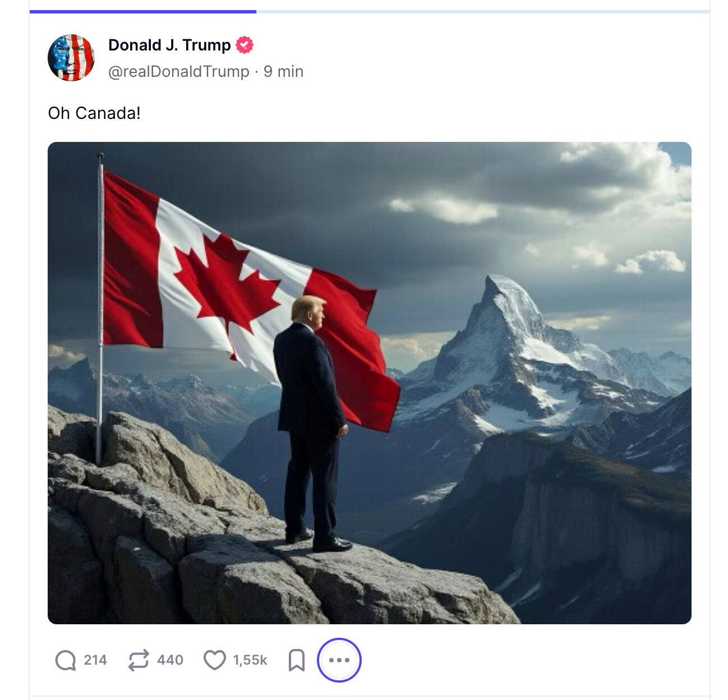Click the reply count 214
Image resolution: width=728 pixels, height=700 pixels.
[95, 660]
